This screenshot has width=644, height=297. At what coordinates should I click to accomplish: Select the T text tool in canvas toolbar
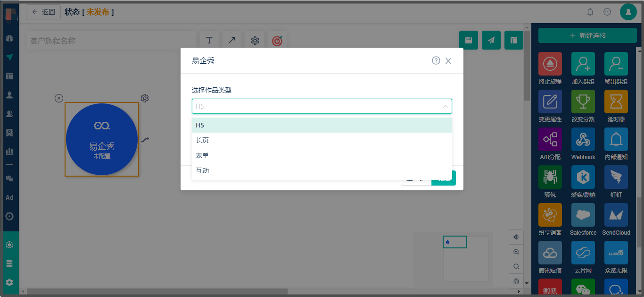[209, 41]
